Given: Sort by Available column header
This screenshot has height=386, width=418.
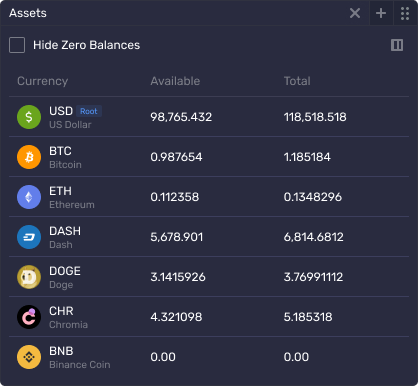Looking at the screenshot, I should coord(175,81).
